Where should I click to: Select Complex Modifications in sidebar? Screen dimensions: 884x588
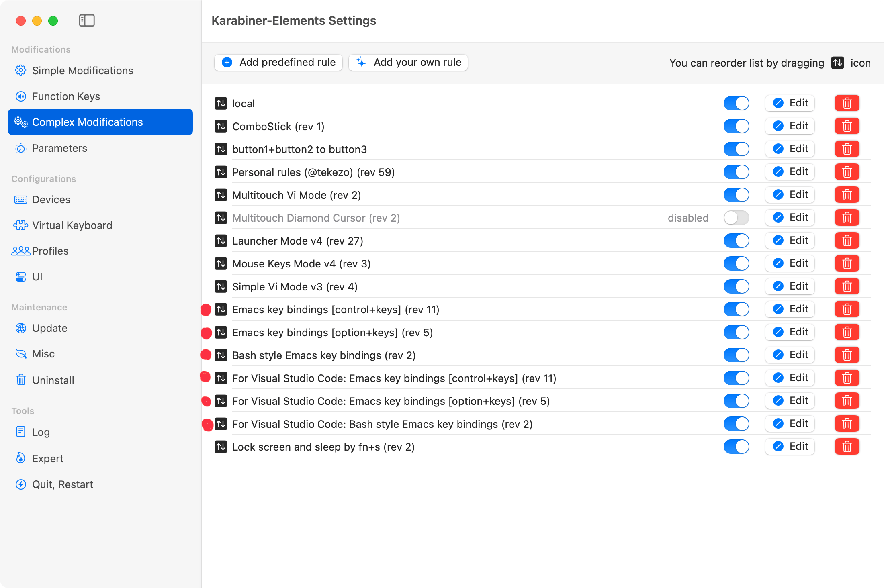point(100,122)
